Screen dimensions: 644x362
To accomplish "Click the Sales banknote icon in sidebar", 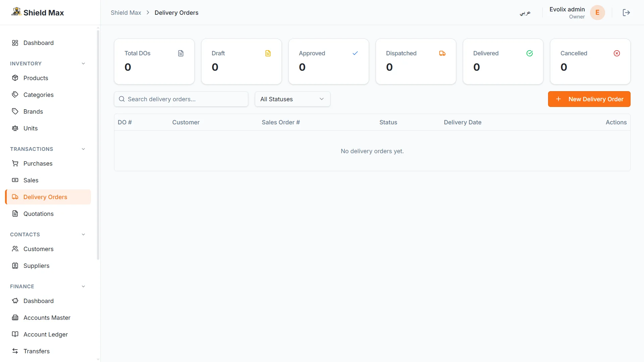I will 15,180.
